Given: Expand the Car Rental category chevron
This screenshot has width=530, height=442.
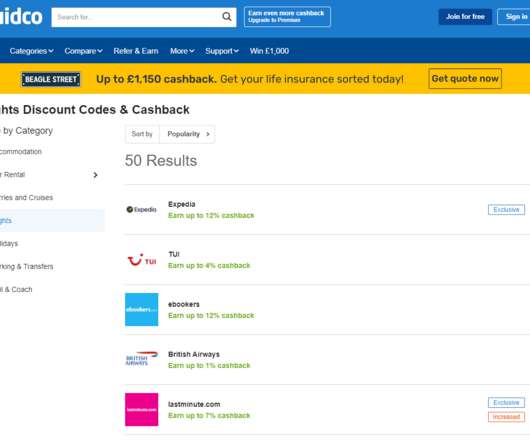Looking at the screenshot, I should click(x=95, y=175).
